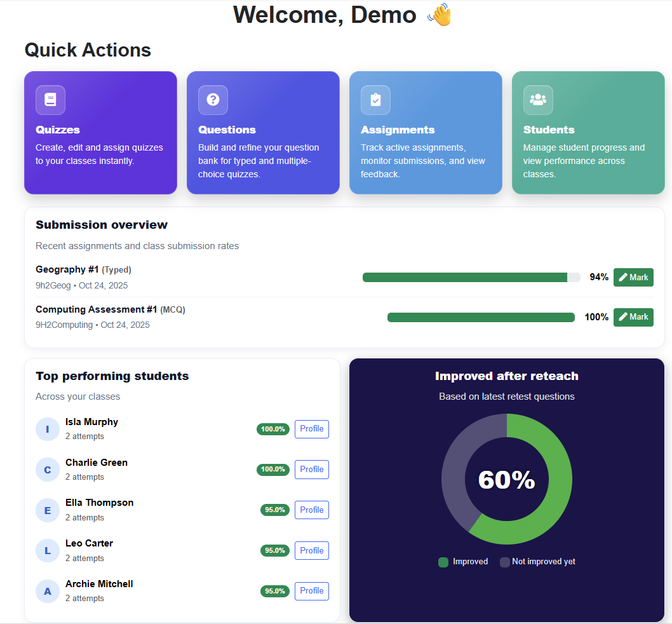Click the 60% donut chart center

pos(506,480)
